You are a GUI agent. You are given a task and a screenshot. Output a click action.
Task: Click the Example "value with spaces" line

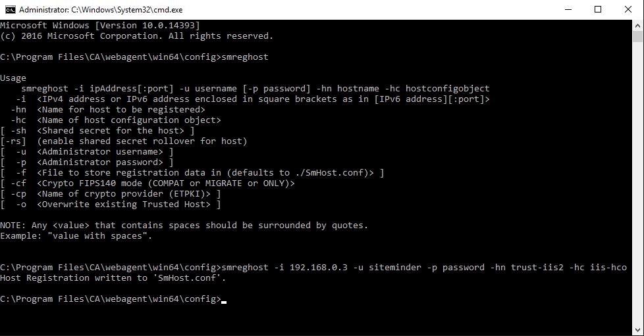click(x=76, y=236)
